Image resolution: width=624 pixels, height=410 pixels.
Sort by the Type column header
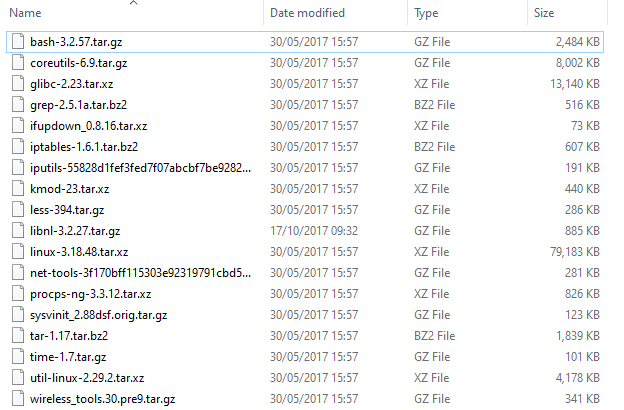[x=426, y=13]
